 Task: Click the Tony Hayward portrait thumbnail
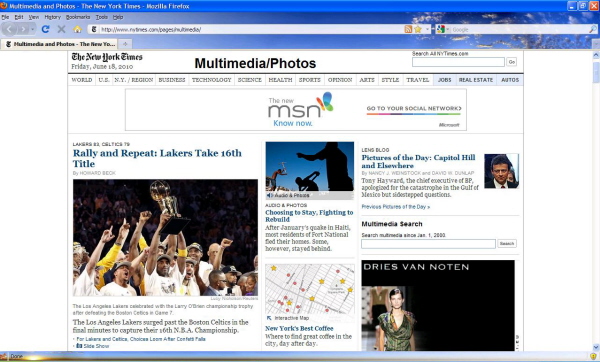pyautogui.click(x=501, y=171)
